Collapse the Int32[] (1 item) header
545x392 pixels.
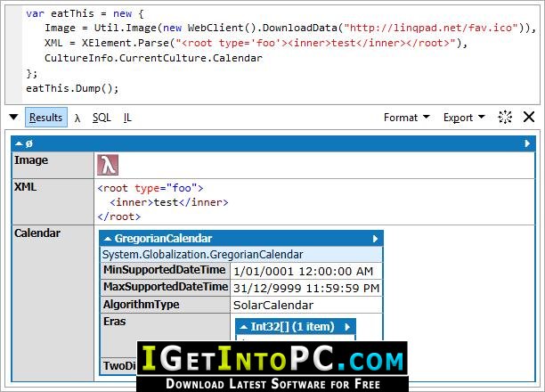pyautogui.click(x=244, y=327)
